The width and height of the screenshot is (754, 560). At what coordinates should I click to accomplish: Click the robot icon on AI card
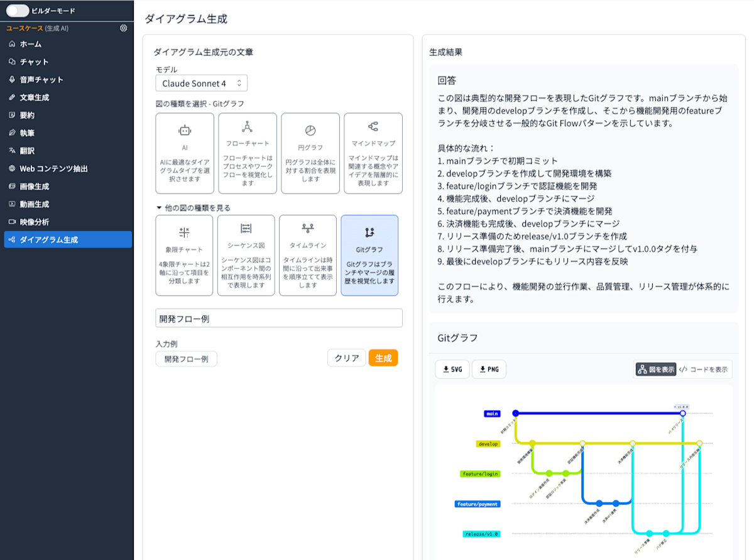coord(185,131)
